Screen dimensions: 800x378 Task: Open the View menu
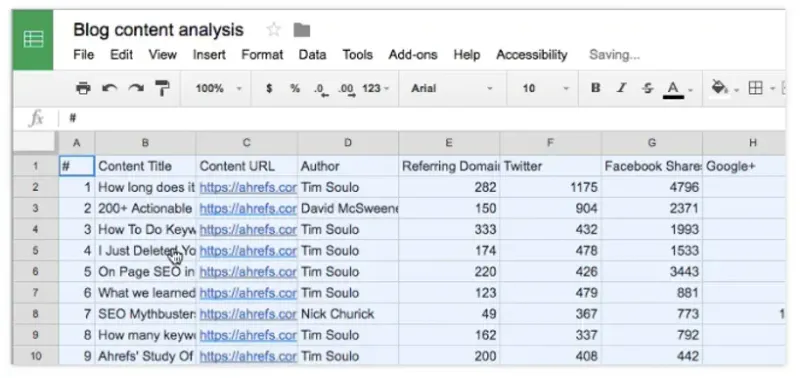tap(163, 55)
